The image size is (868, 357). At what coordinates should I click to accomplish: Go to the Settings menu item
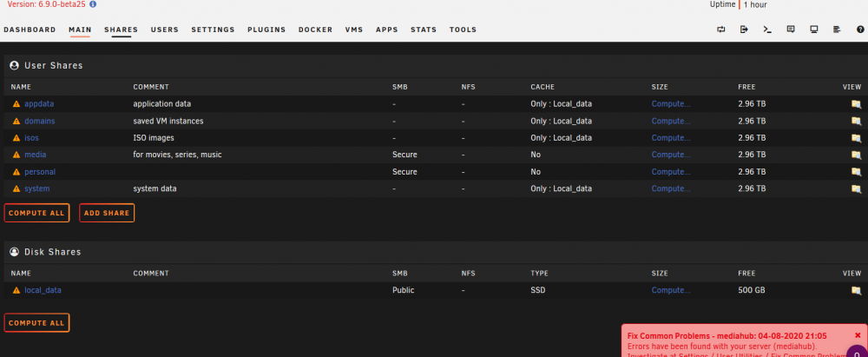click(214, 30)
